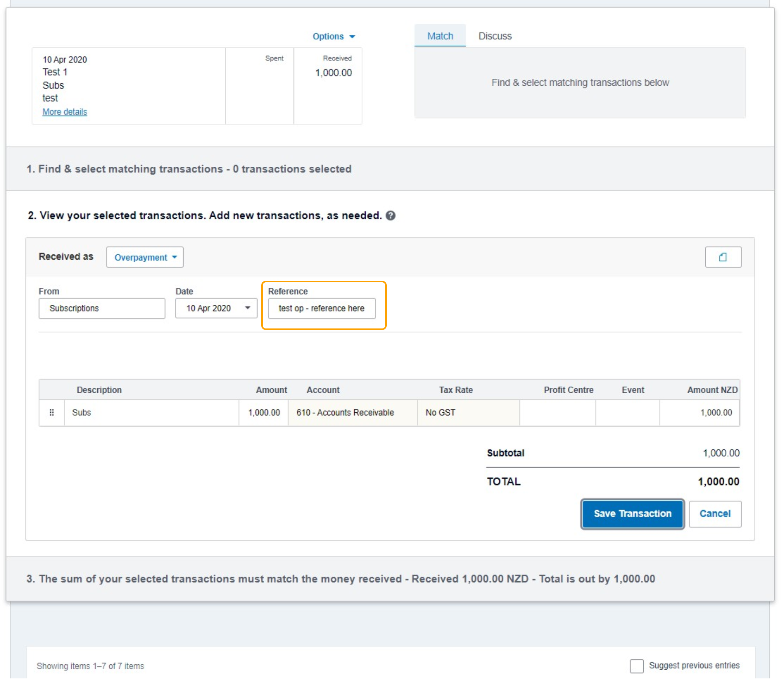Click the From Subscriptions field
784x686 pixels.
point(102,309)
